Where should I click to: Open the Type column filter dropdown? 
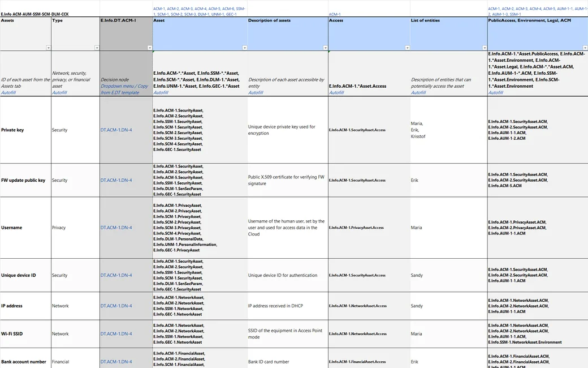coord(97,48)
